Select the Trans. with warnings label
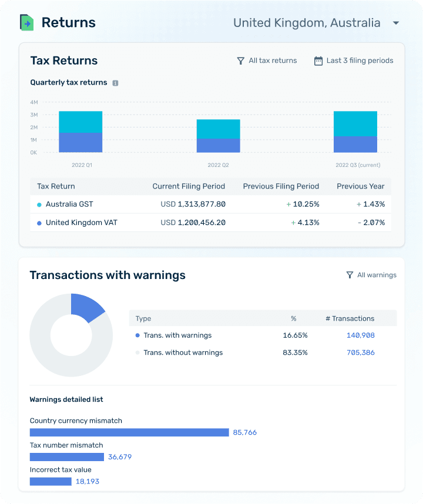 177,335
